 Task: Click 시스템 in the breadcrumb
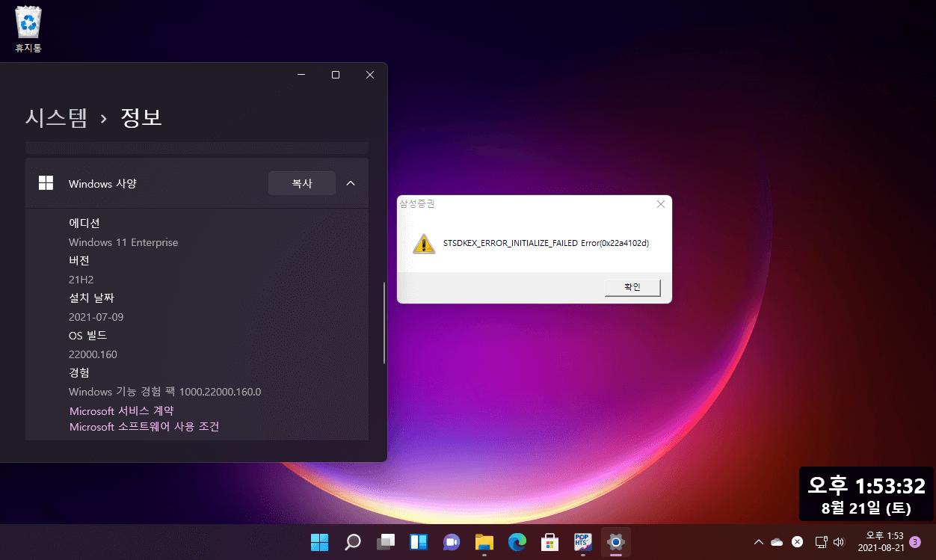coord(56,117)
